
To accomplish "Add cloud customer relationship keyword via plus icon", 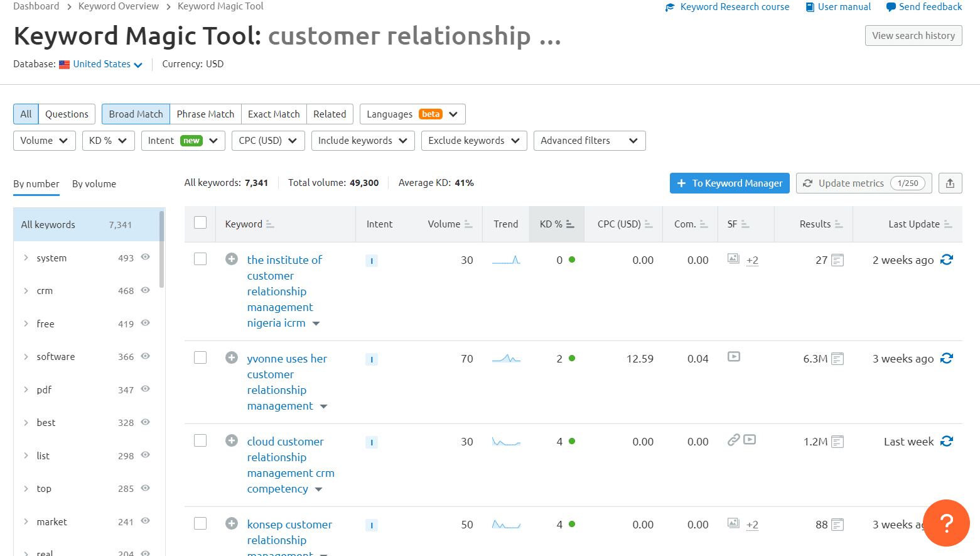I will pos(232,441).
